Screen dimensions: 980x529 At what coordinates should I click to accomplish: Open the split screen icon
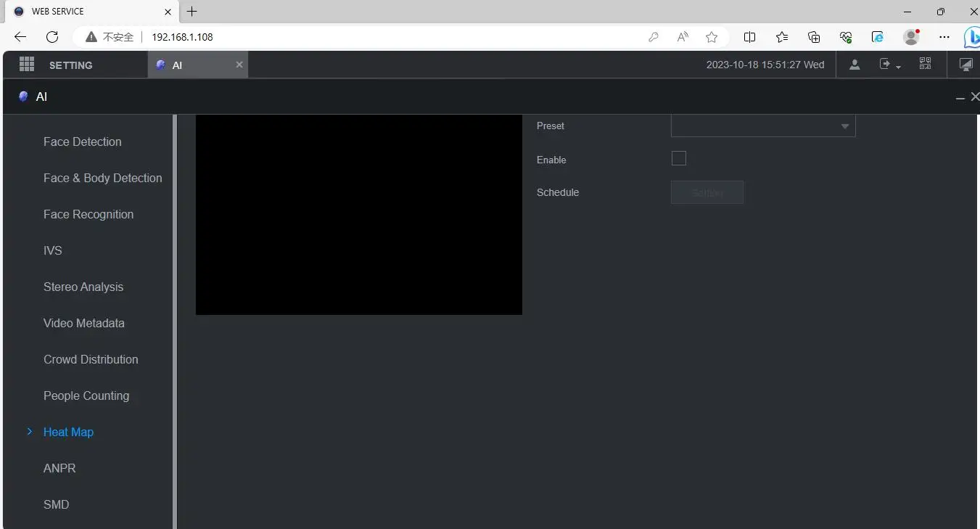pyautogui.click(x=750, y=37)
